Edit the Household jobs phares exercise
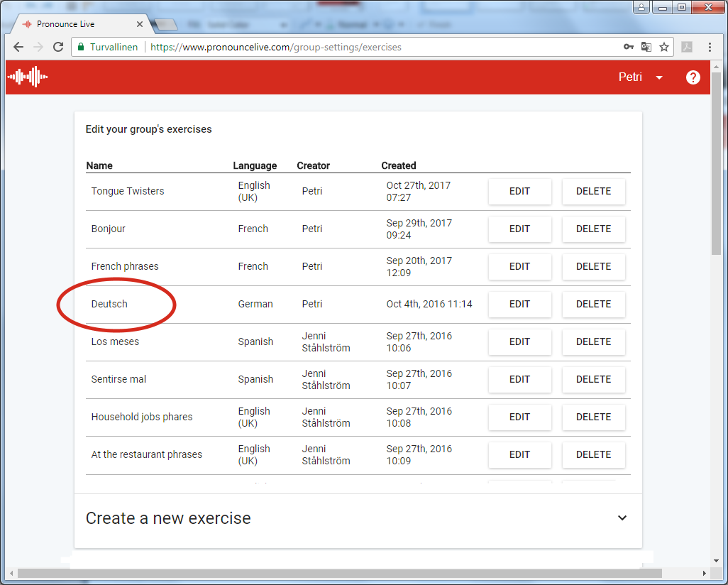The width and height of the screenshot is (728, 585). click(x=519, y=417)
